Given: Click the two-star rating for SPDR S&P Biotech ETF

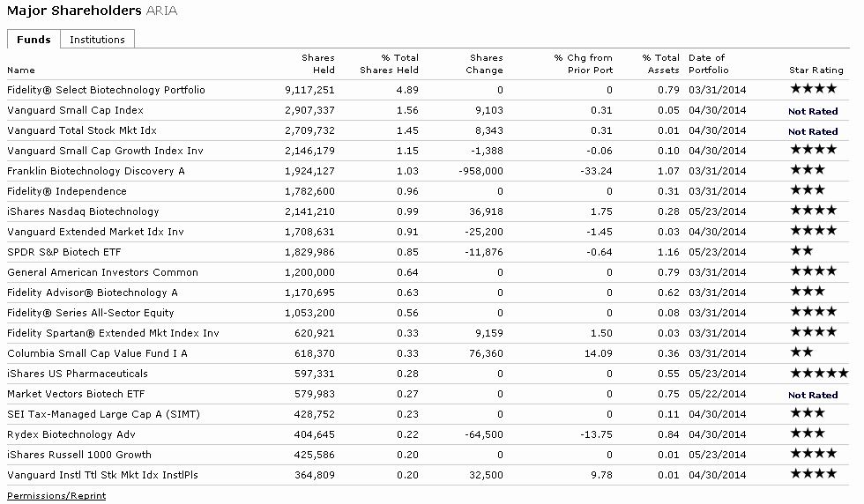Looking at the screenshot, I should (801, 252).
